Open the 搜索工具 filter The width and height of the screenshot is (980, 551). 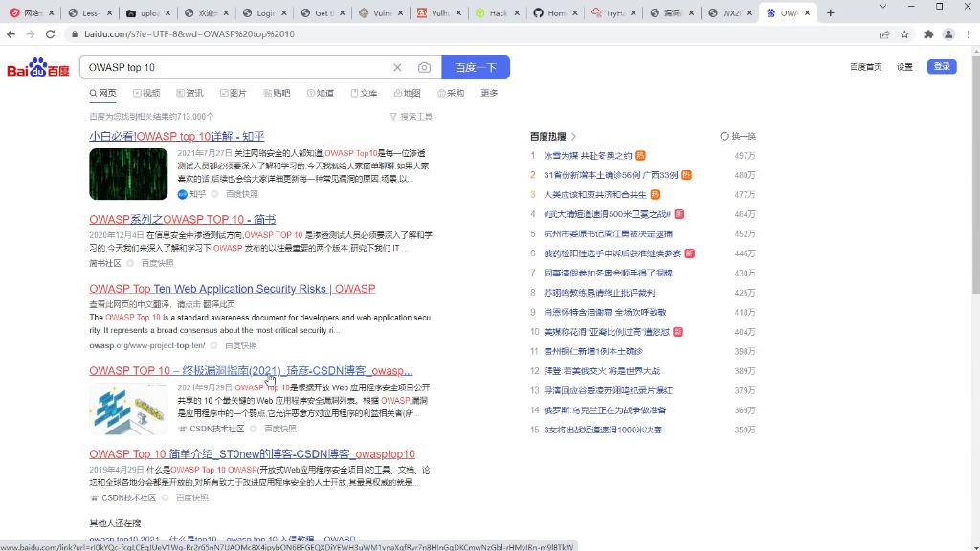point(411,117)
